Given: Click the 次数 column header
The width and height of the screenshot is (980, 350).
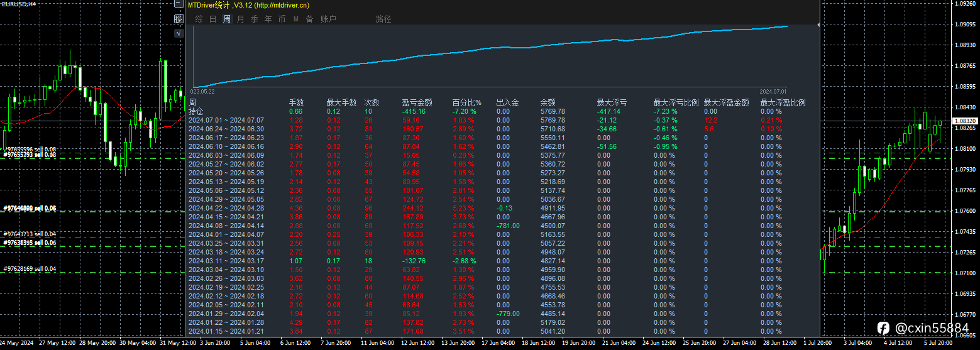Looking at the screenshot, I should coord(372,102).
